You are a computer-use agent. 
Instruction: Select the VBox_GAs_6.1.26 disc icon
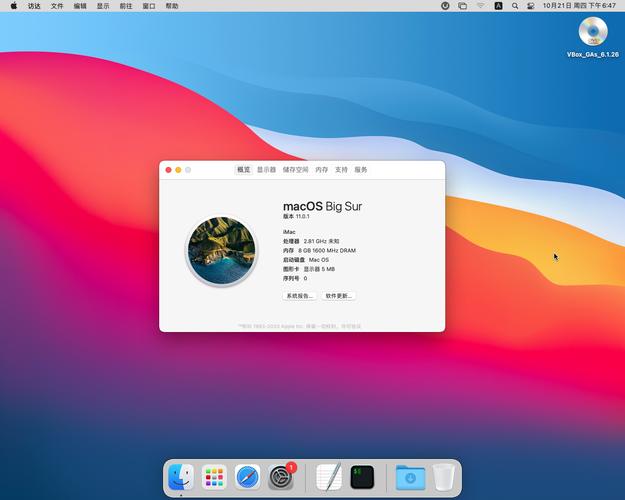tap(593, 32)
